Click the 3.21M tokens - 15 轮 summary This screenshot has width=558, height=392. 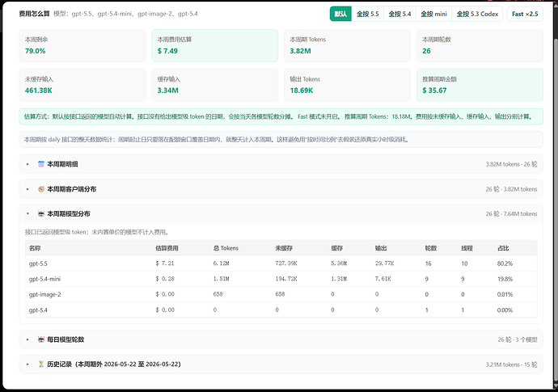tap(511, 365)
